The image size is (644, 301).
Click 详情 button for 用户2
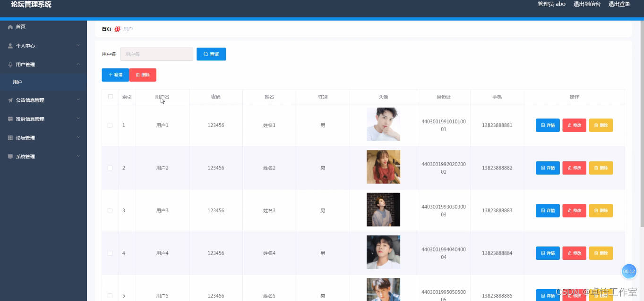(548, 168)
